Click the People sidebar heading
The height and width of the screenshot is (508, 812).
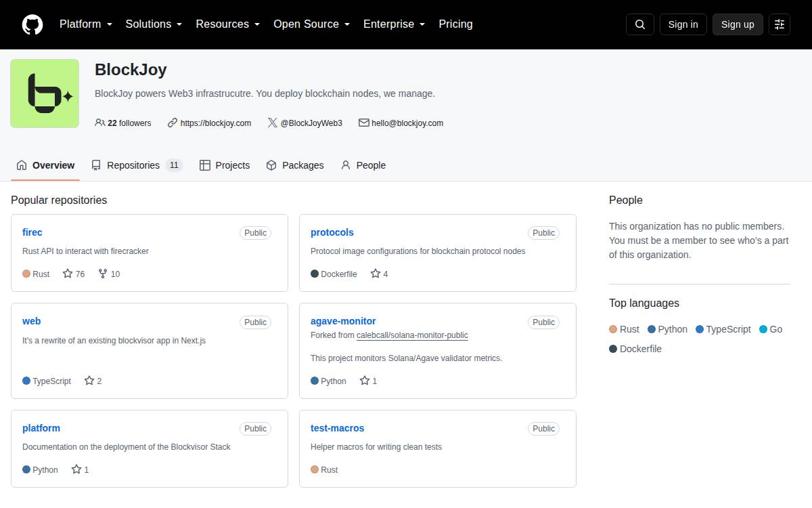[x=626, y=200]
